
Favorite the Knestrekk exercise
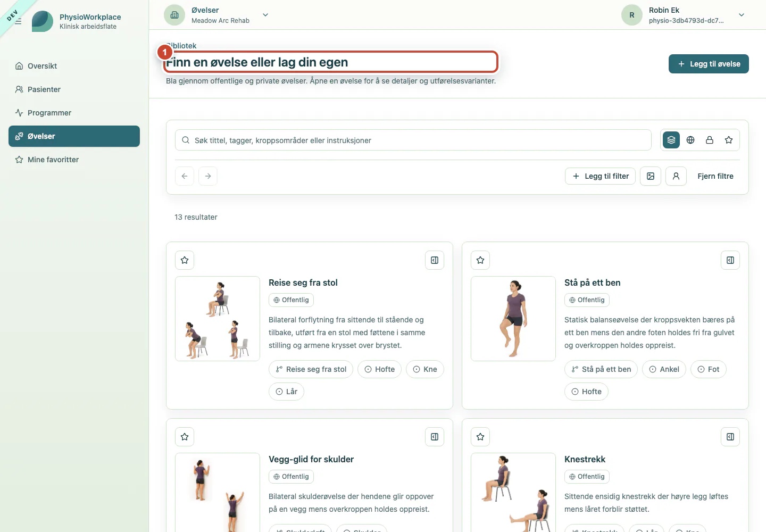click(x=480, y=437)
